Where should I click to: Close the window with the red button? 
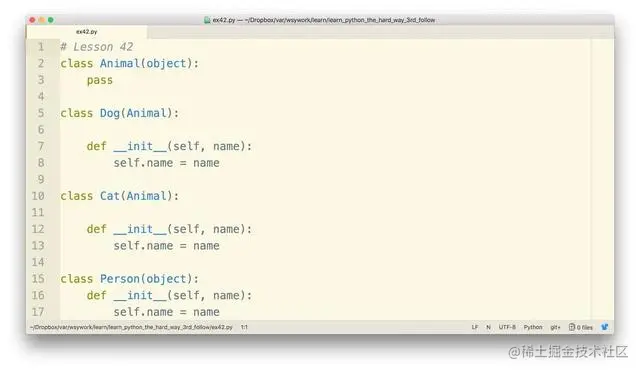point(32,20)
